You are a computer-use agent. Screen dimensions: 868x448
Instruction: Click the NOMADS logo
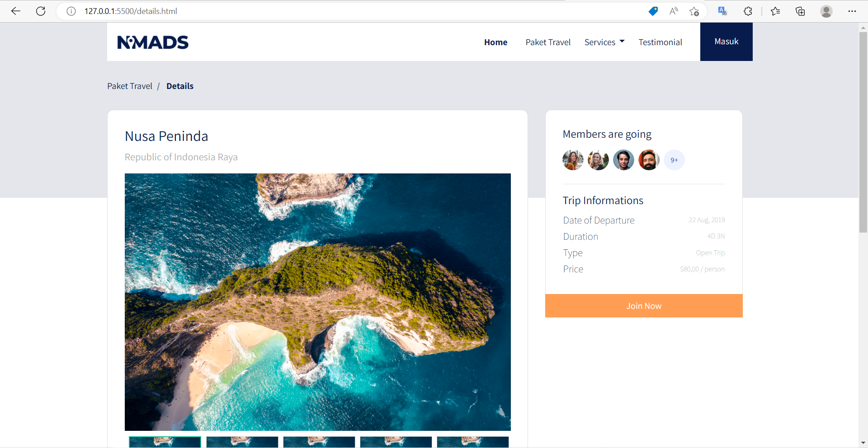(153, 42)
